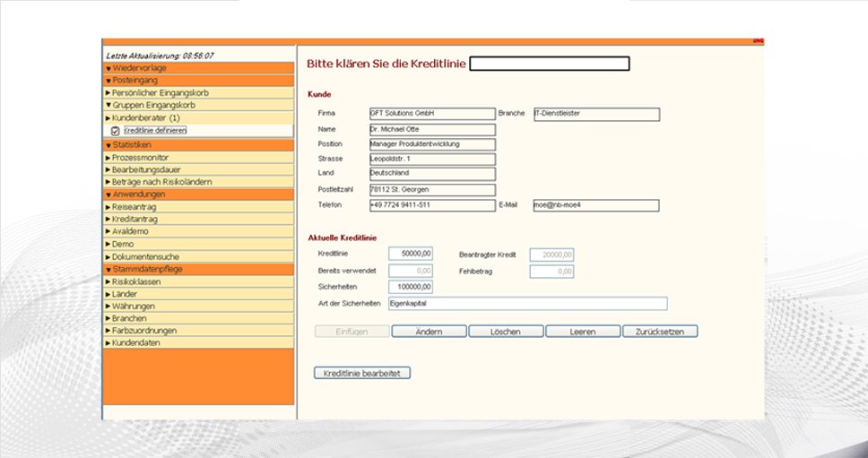868x458 pixels.
Task: Click the Löschen button
Action: (506, 332)
